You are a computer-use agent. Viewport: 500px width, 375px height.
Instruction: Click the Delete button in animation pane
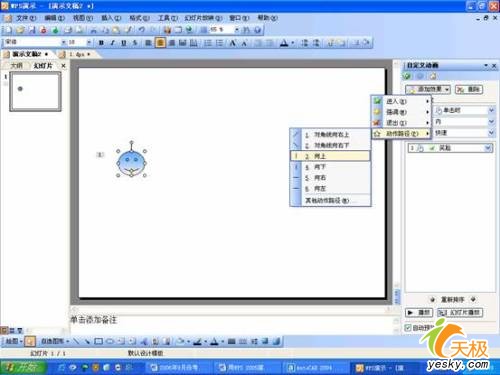469,89
